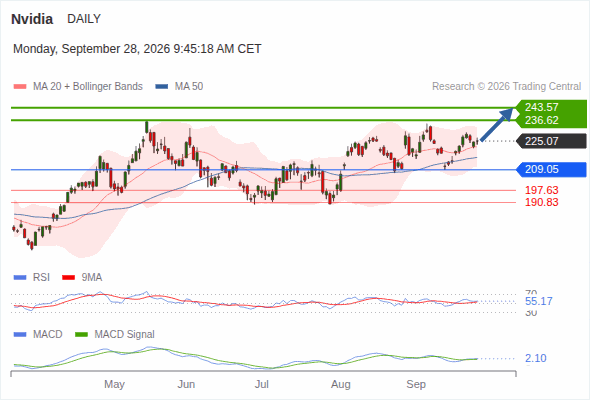Screen dimensions: 590x400
Task: Click the MACD value 2.10 label
Action: pyautogui.click(x=535, y=358)
